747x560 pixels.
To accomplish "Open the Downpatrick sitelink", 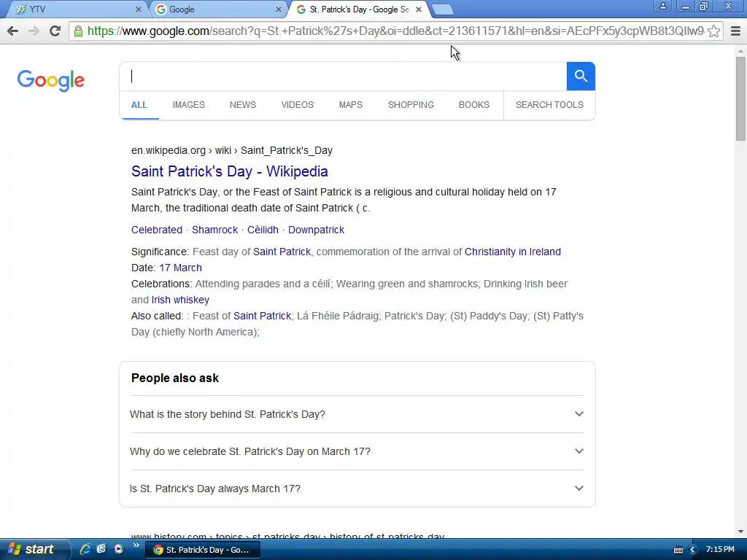I will click(317, 230).
